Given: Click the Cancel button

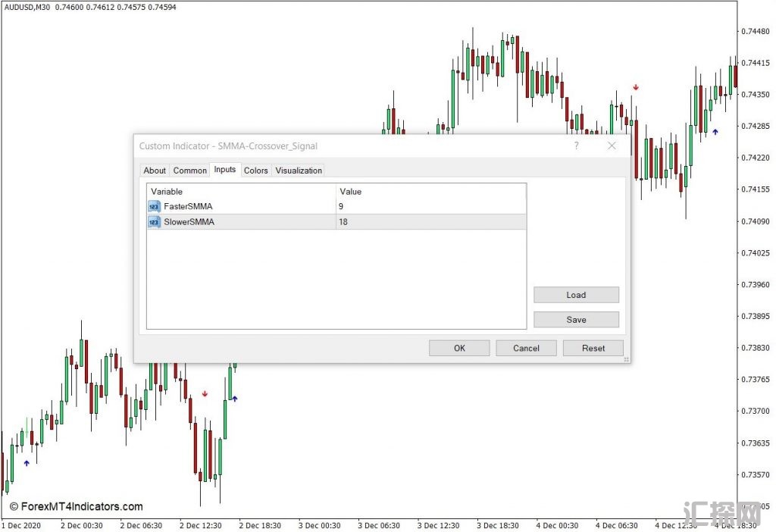Looking at the screenshot, I should [x=526, y=348].
